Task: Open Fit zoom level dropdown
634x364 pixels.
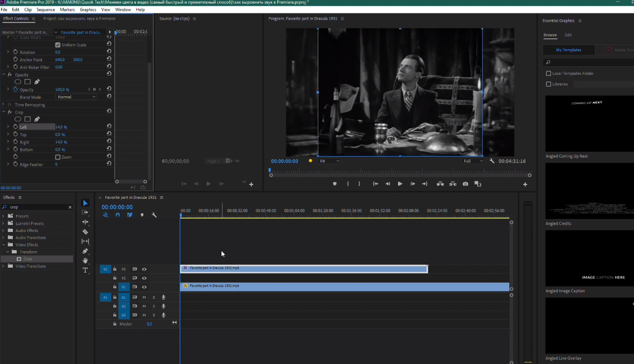Action: [329, 161]
